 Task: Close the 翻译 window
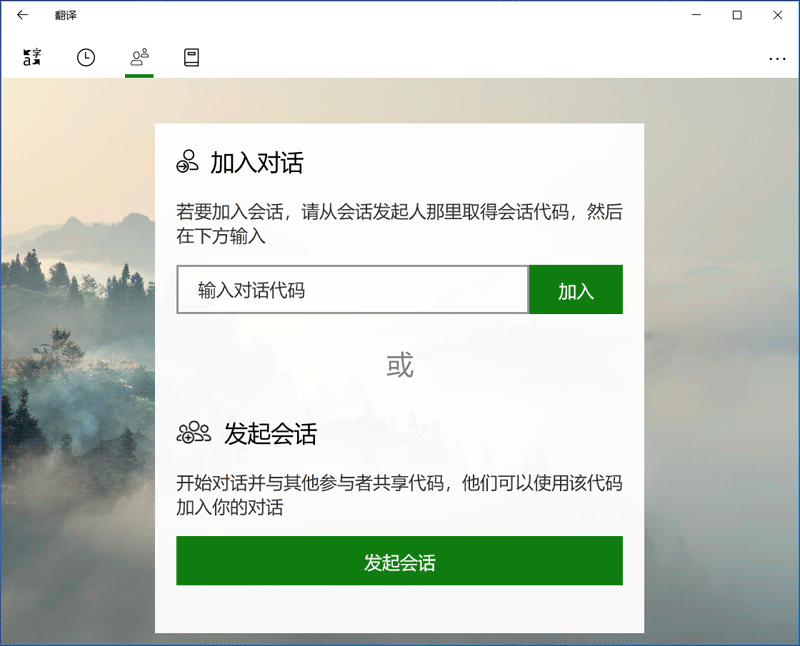(778, 15)
